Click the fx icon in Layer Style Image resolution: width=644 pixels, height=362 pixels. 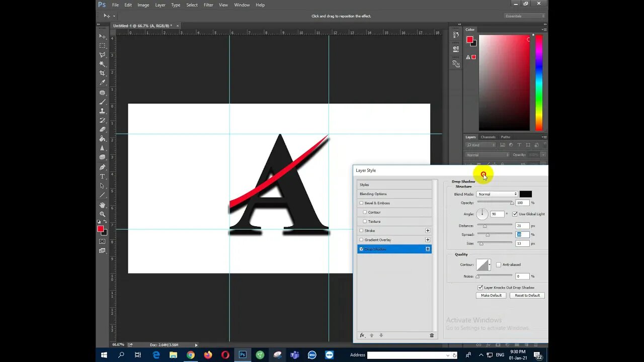click(362, 335)
